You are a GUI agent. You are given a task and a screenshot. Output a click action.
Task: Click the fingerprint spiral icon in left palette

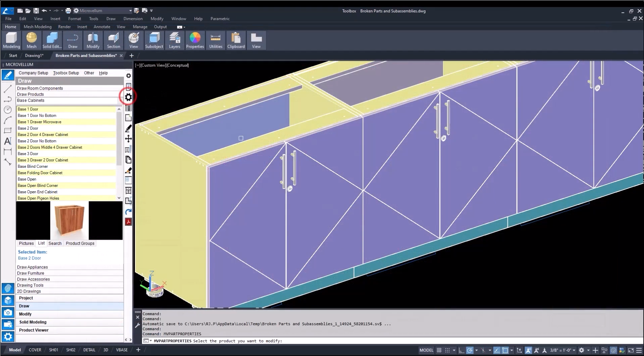8,288
